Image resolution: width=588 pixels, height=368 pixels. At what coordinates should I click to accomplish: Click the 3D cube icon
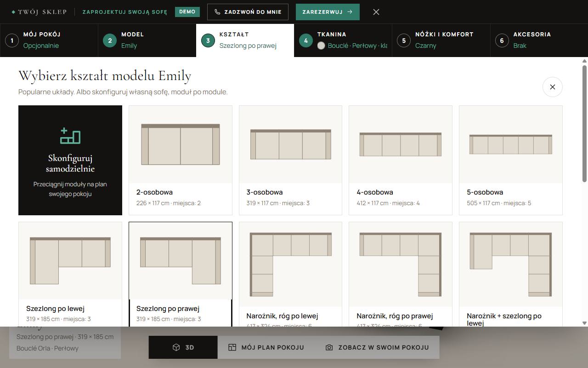tap(176, 347)
